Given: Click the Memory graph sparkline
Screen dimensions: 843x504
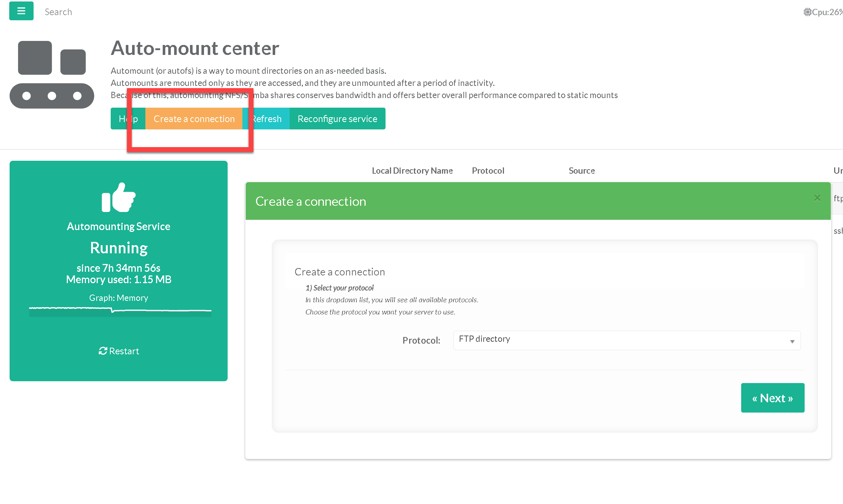Looking at the screenshot, I should [120, 311].
